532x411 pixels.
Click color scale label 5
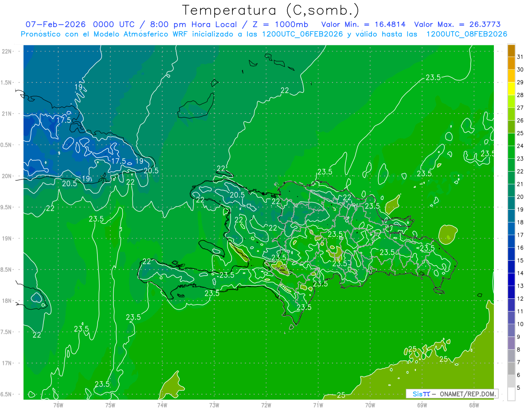(x=518, y=388)
